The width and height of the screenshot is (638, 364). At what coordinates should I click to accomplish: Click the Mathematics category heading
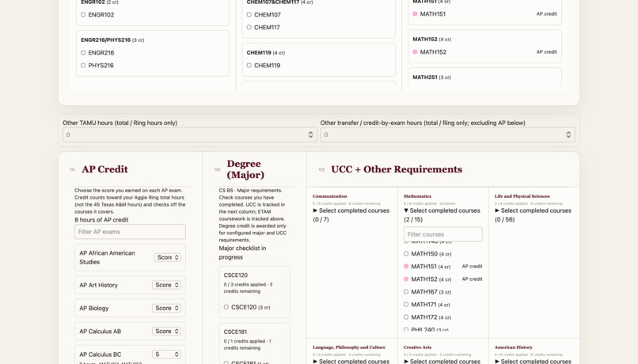(417, 196)
